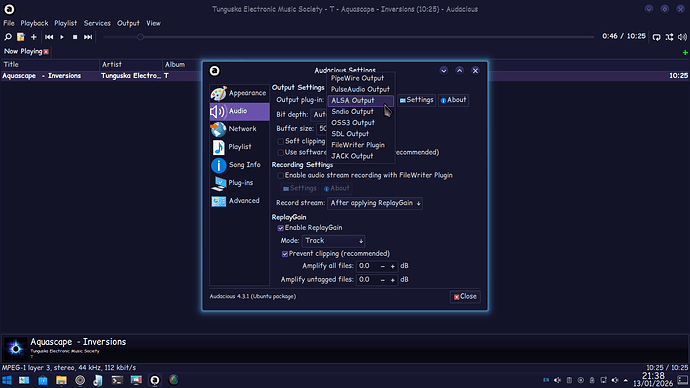Close the Now Playing playlist tab

pos(46,52)
